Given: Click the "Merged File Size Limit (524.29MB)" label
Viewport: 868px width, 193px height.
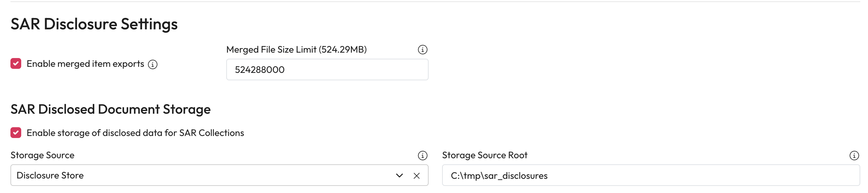Looking at the screenshot, I should (x=296, y=50).
